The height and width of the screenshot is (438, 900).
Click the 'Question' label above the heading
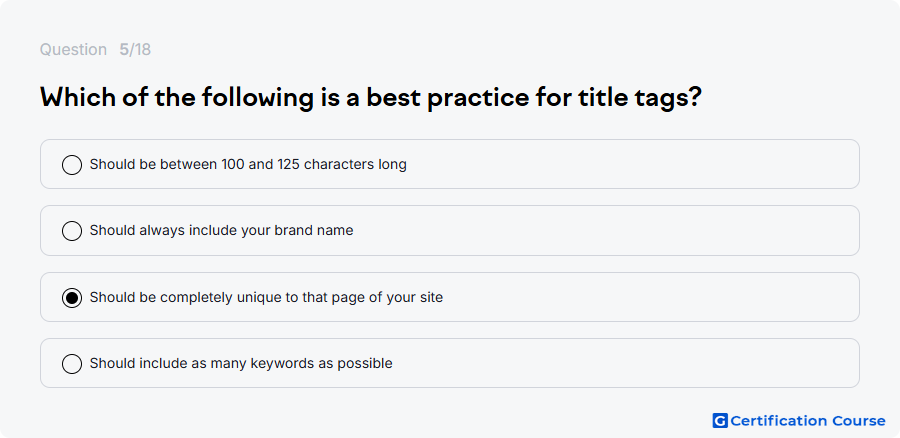click(73, 50)
